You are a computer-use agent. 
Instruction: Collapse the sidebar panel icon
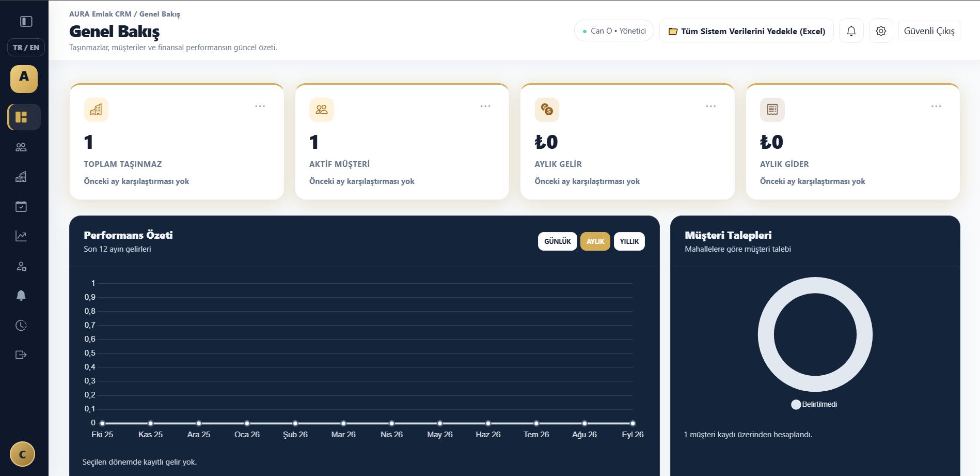tap(26, 21)
